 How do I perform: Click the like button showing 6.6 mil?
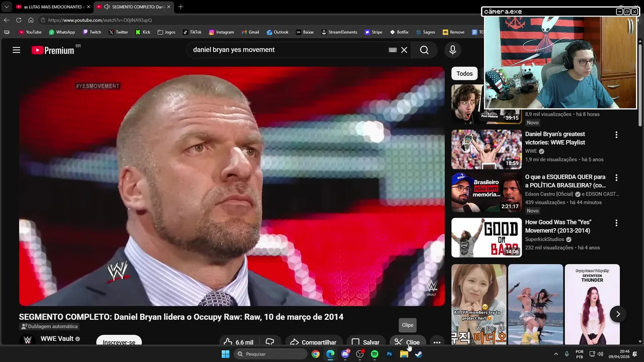(238, 342)
